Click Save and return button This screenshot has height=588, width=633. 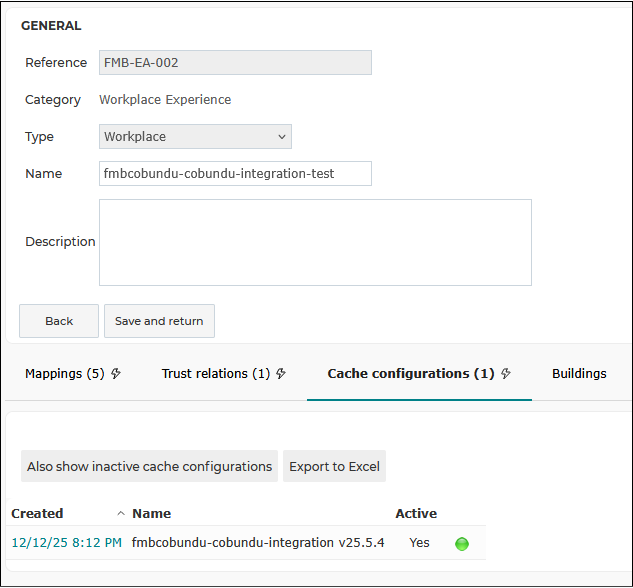(x=159, y=321)
